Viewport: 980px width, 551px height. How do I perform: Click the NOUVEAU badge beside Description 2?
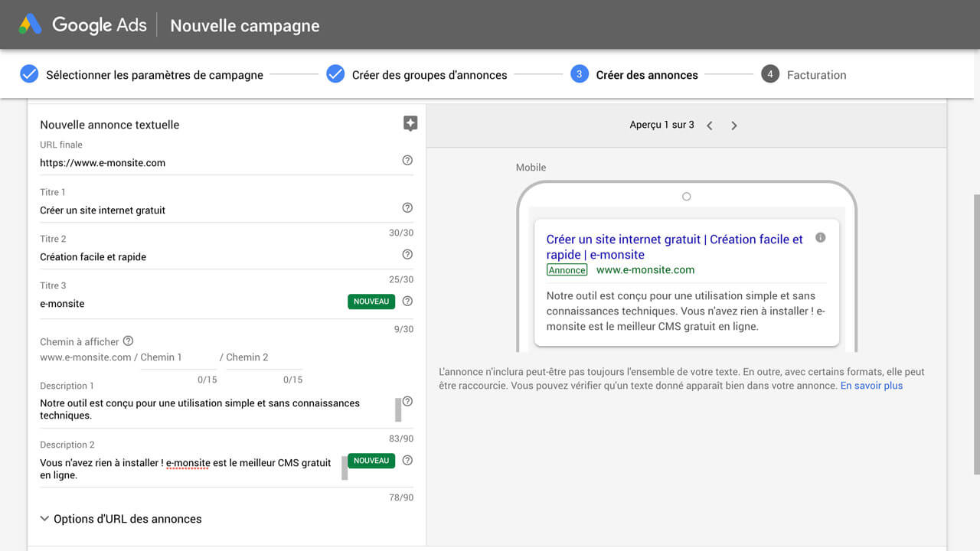pyautogui.click(x=371, y=461)
